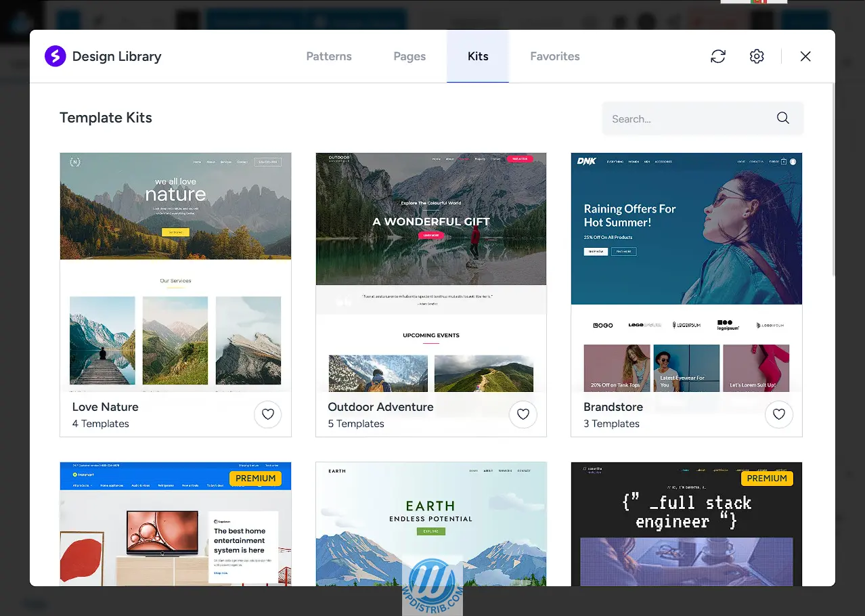Switch to the Pages tab

pyautogui.click(x=409, y=56)
